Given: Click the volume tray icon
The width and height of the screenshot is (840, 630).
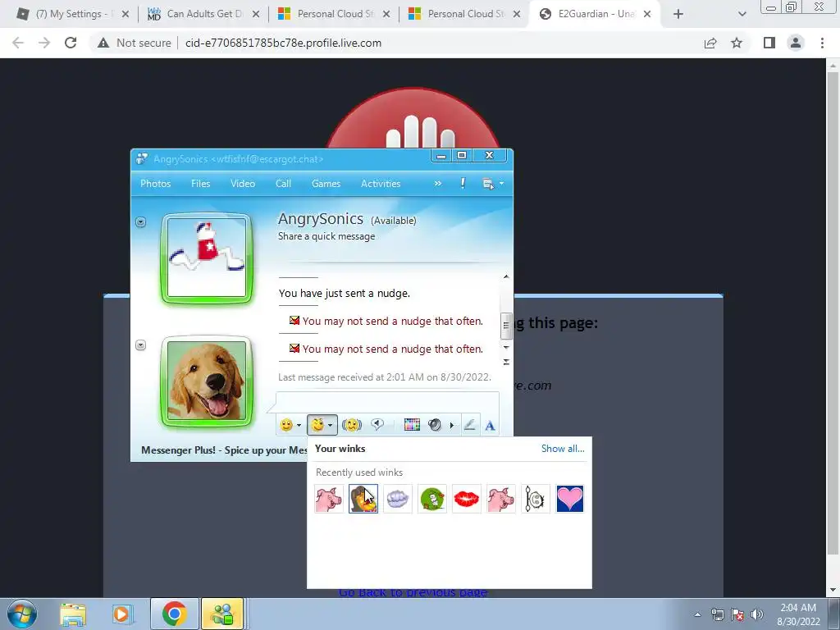Looking at the screenshot, I should point(757,614).
